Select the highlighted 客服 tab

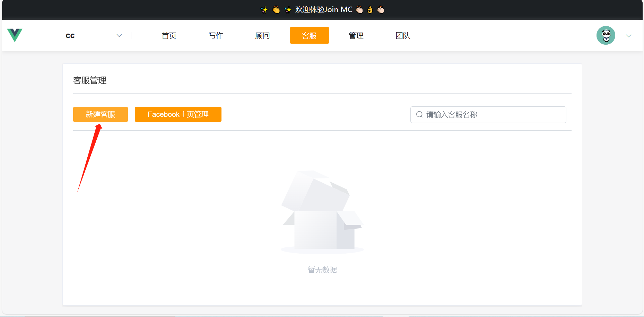click(309, 36)
